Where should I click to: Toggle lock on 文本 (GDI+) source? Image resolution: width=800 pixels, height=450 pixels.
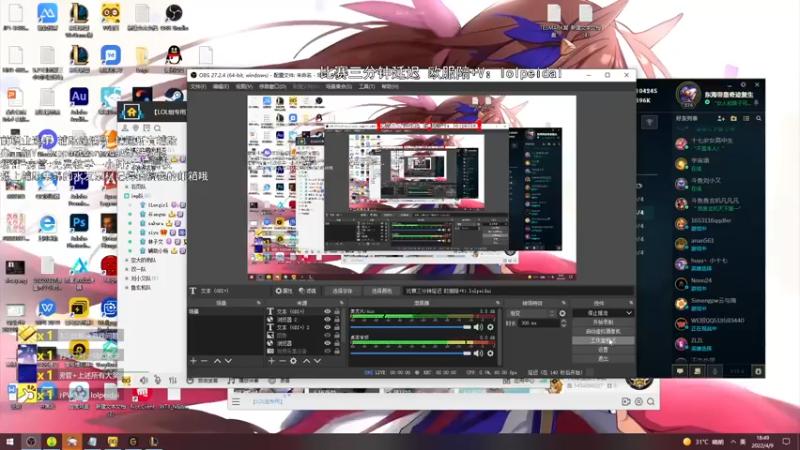pyautogui.click(x=337, y=311)
